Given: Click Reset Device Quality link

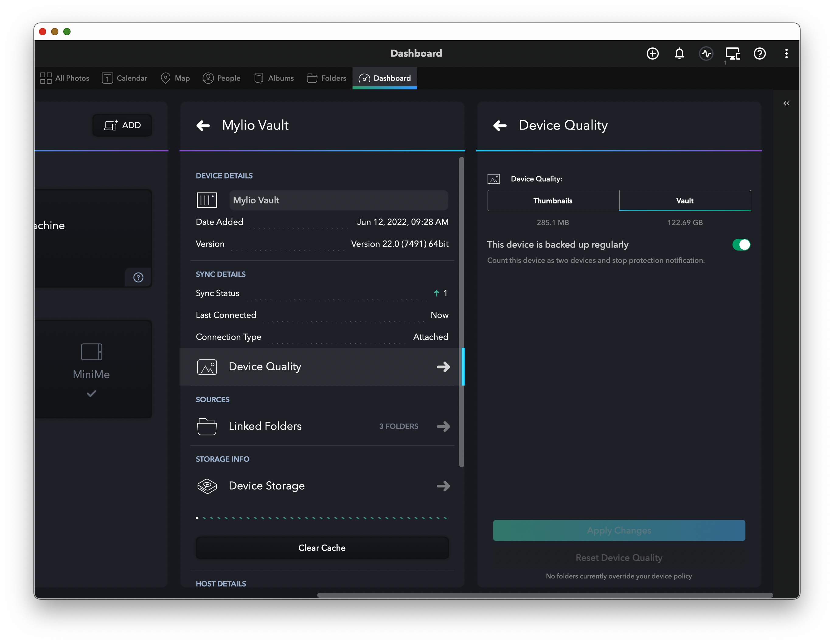Looking at the screenshot, I should 619,558.
